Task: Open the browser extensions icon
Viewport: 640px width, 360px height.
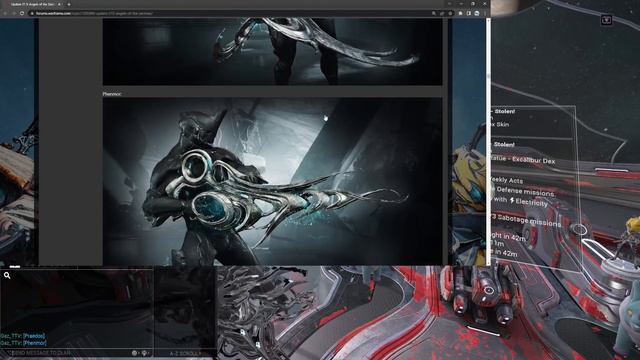Action: coord(460,13)
